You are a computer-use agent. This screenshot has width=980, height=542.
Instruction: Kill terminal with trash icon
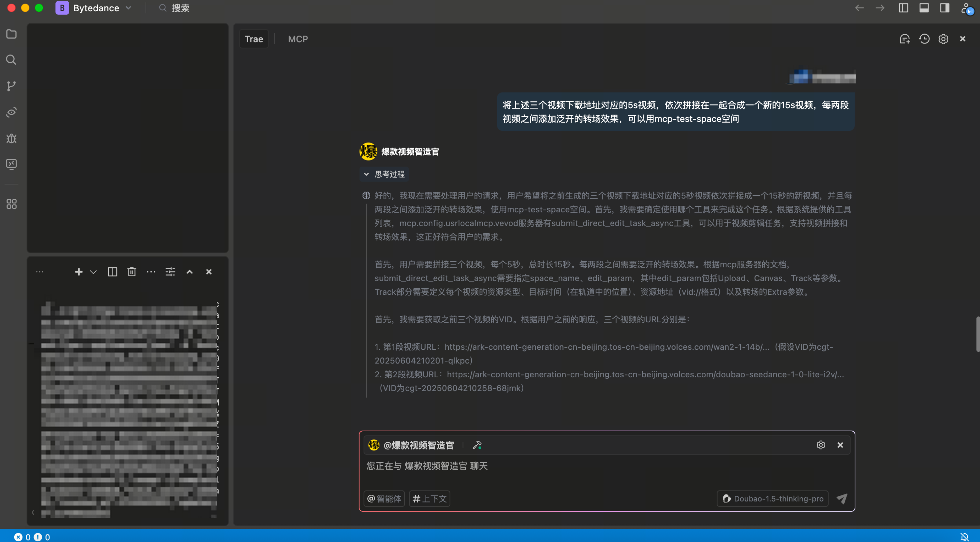click(x=132, y=271)
